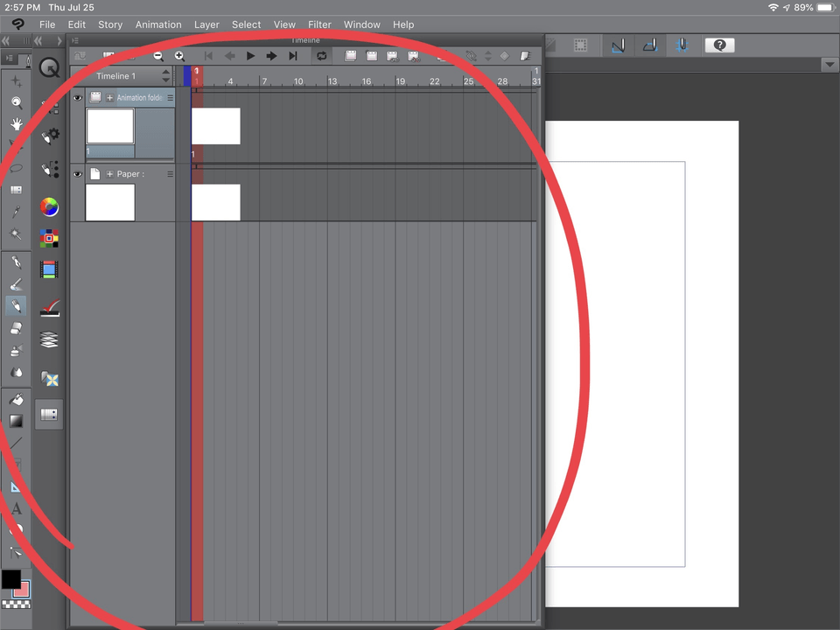This screenshot has height=630, width=840.
Task: Open the Color Set palette
Action: (x=49, y=238)
